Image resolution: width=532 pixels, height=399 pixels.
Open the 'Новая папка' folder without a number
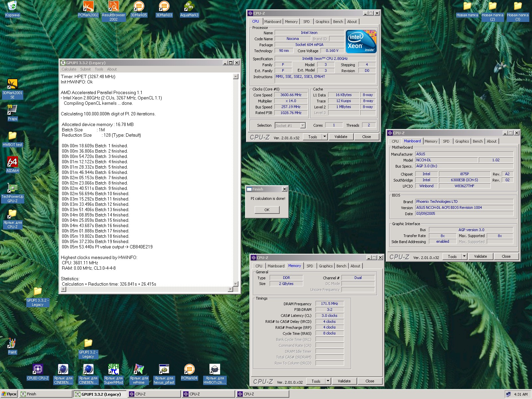(467, 9)
